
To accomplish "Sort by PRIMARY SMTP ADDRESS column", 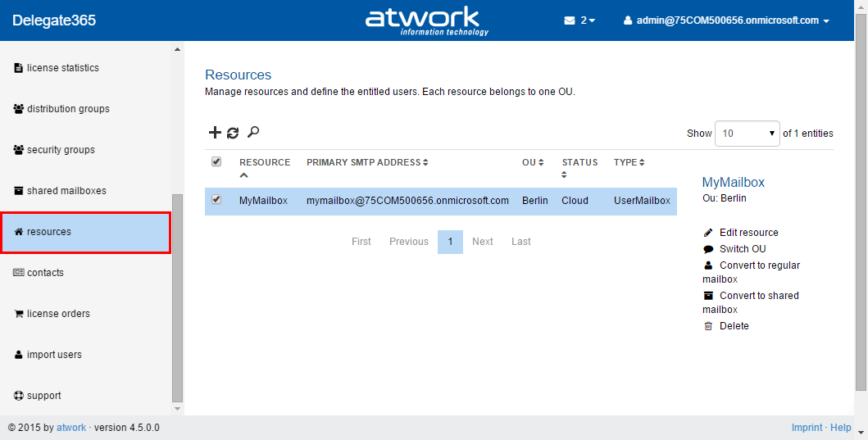I will tap(367, 162).
